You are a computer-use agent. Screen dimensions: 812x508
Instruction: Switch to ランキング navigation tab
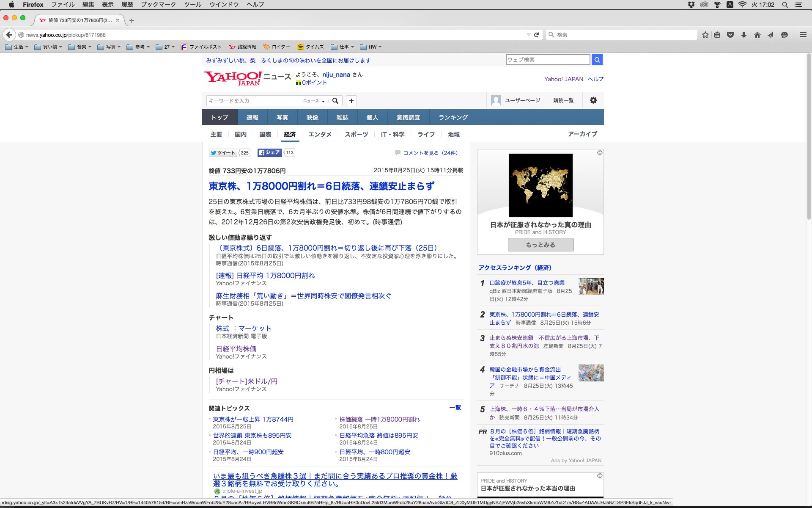tap(453, 117)
